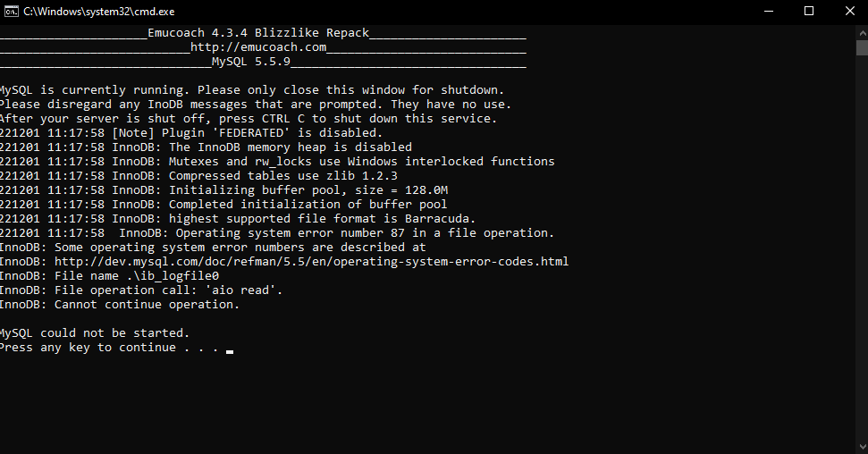
Task: Click the 'MySQL 5.5.9' banner text
Action: tap(251, 62)
